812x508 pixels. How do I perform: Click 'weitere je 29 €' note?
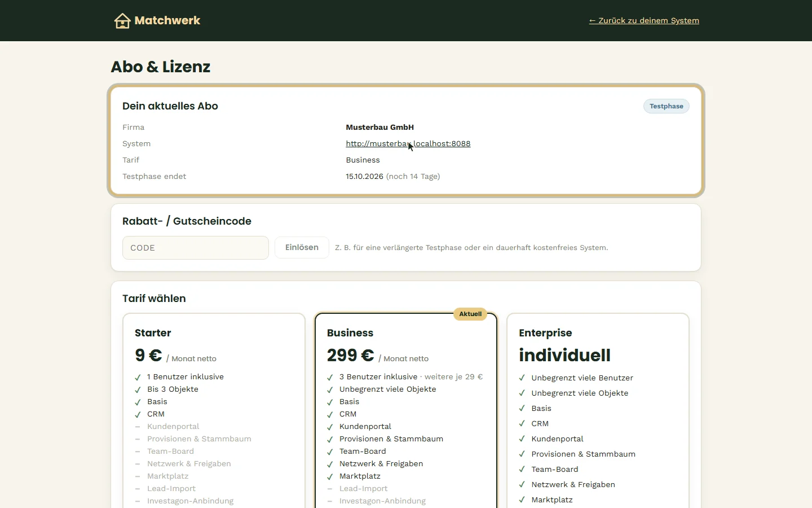(453, 377)
